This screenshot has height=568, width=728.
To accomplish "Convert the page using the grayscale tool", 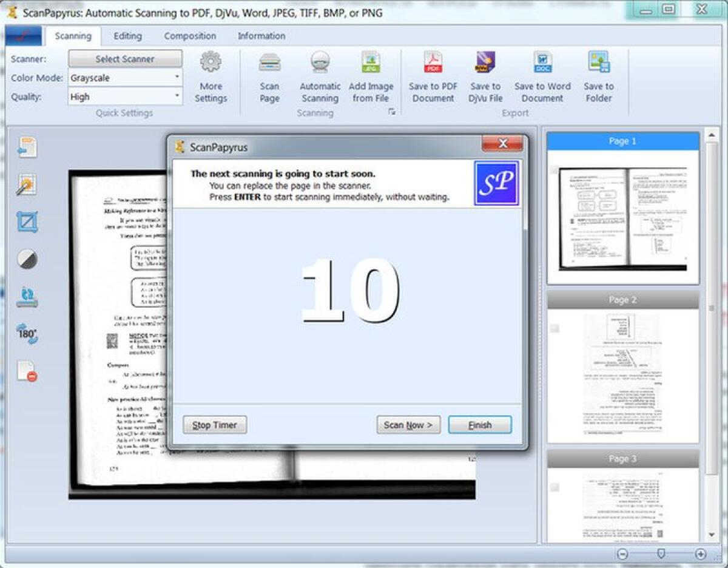I will 25,260.
